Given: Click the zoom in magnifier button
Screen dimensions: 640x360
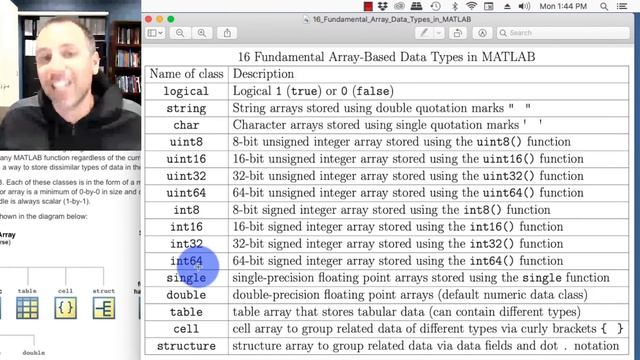Looking at the screenshot, I should click(202, 33).
